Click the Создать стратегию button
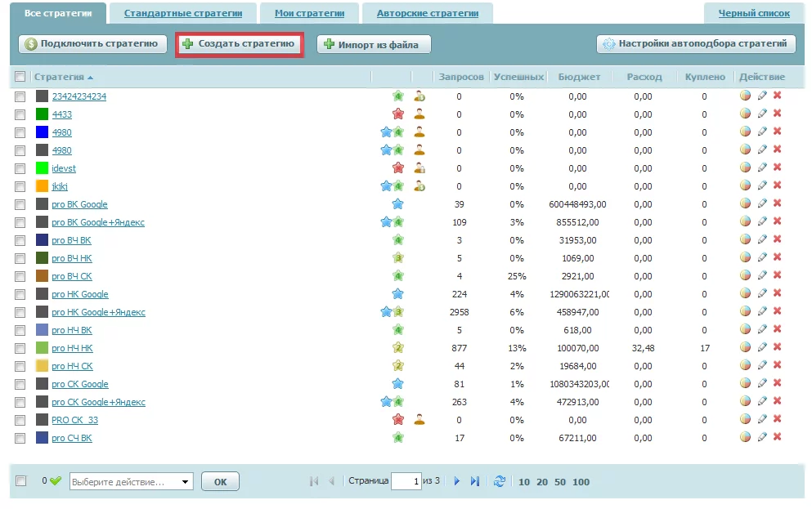Image resolution: width=812 pixels, height=509 pixels. click(x=240, y=44)
